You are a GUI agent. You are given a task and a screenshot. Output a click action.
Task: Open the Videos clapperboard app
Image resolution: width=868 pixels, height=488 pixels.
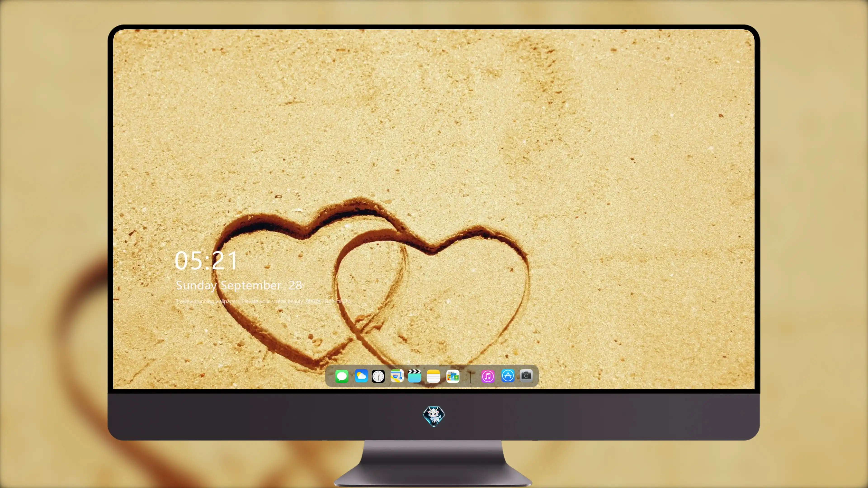point(415,376)
